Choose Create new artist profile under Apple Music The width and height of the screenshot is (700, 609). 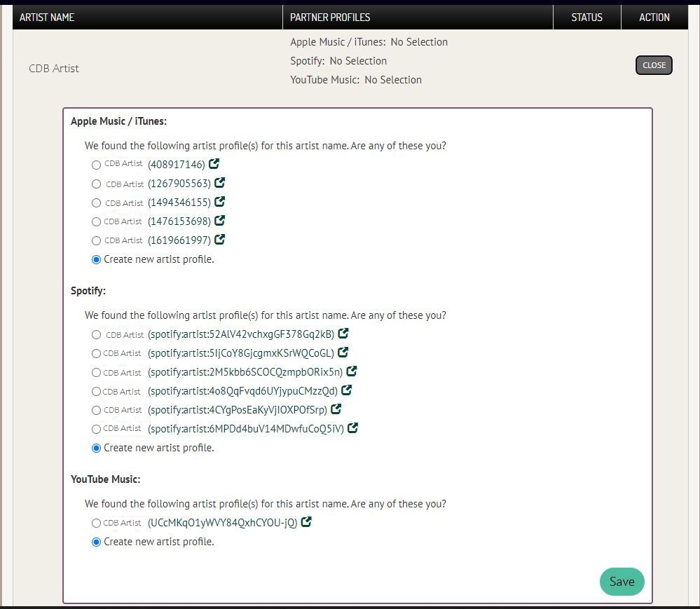point(96,259)
